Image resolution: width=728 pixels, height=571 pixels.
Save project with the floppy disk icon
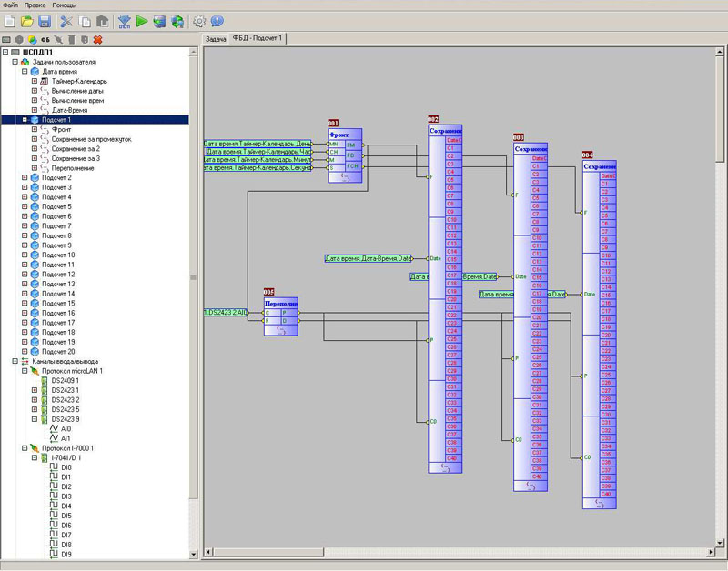coord(44,21)
